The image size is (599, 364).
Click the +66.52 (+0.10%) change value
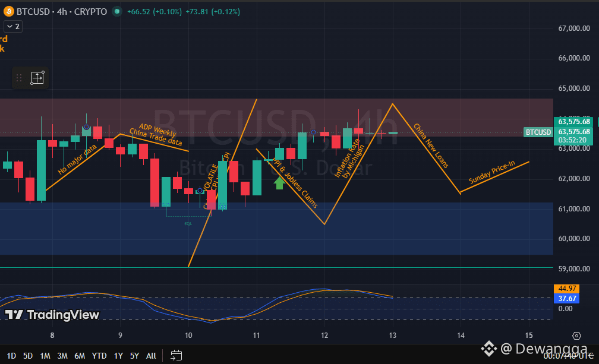155,11
